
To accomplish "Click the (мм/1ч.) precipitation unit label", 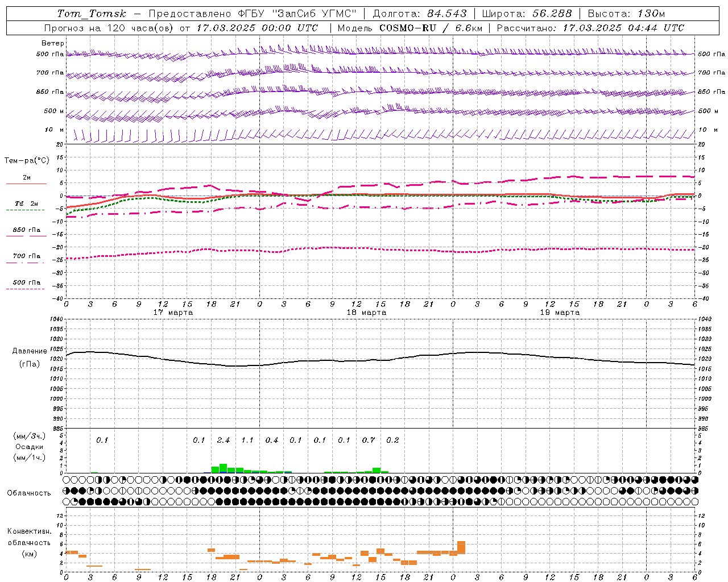I will tap(30, 458).
